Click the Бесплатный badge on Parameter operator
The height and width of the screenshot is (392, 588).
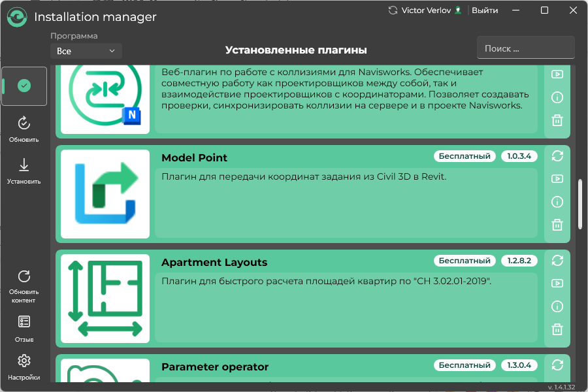click(465, 365)
